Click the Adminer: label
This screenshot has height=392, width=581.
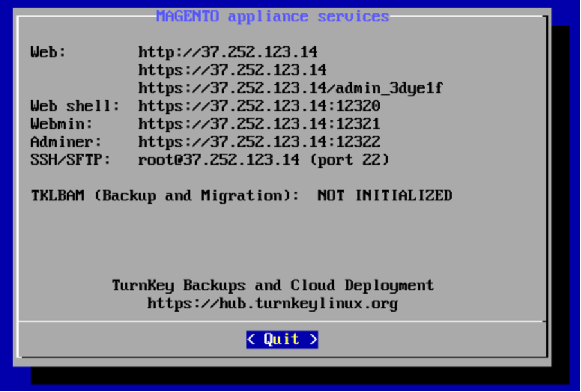[x=66, y=142]
